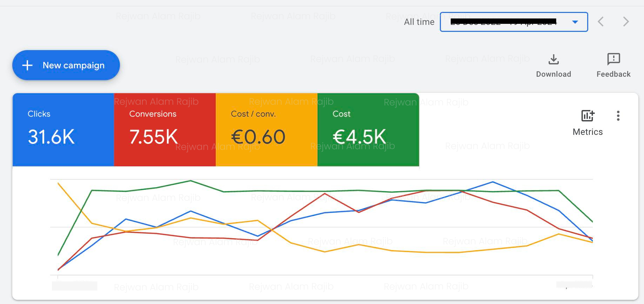Click the New campaign button text

point(74,65)
